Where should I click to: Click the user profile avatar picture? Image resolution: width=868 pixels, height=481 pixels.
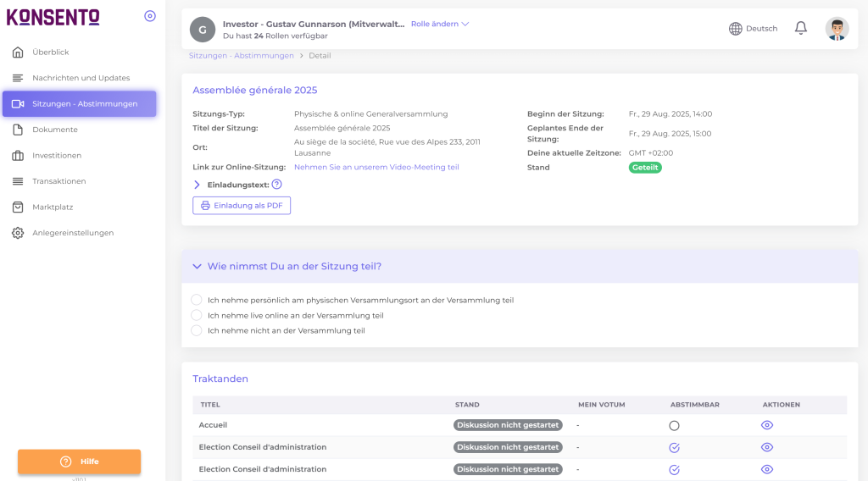click(837, 29)
